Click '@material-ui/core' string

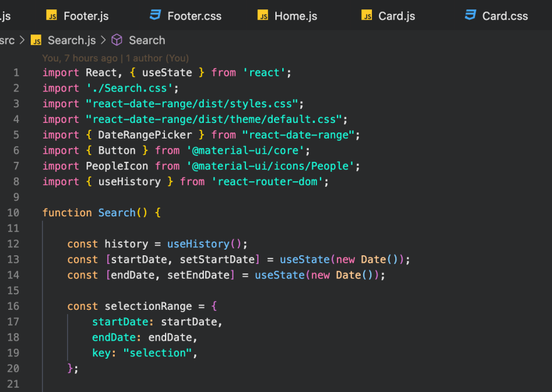[245, 151]
